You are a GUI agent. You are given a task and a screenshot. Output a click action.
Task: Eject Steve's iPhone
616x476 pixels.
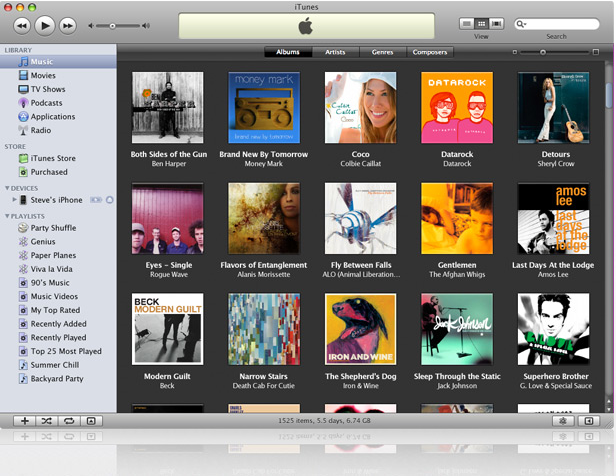pyautogui.click(x=110, y=200)
